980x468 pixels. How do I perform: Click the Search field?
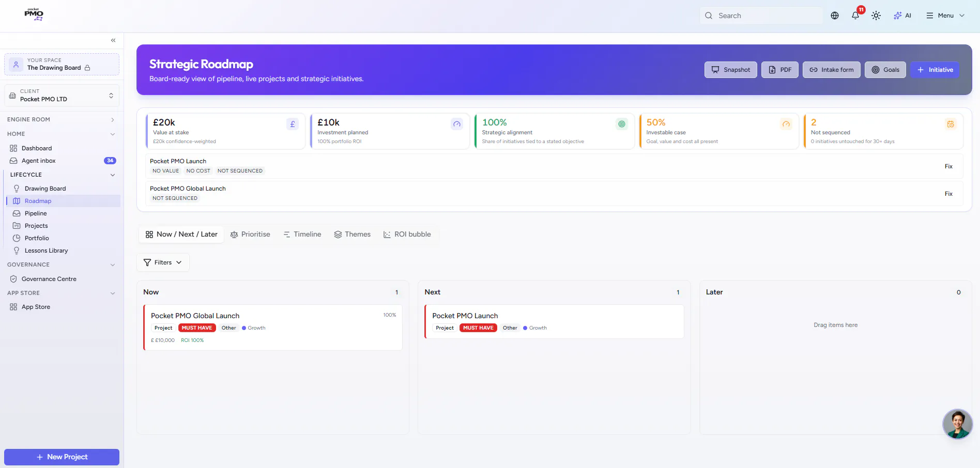click(x=761, y=15)
